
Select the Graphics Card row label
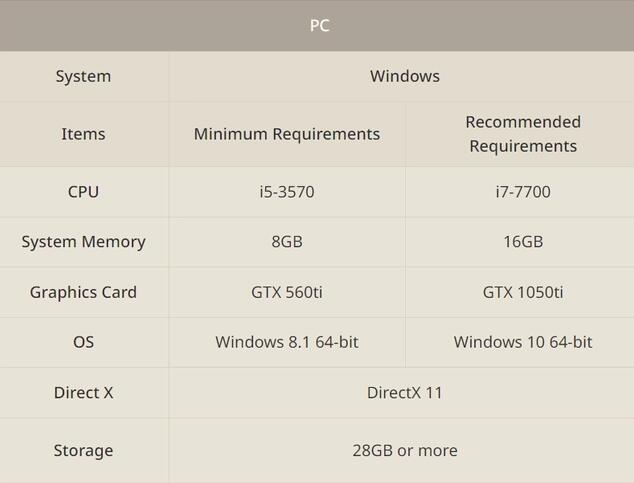(83, 292)
